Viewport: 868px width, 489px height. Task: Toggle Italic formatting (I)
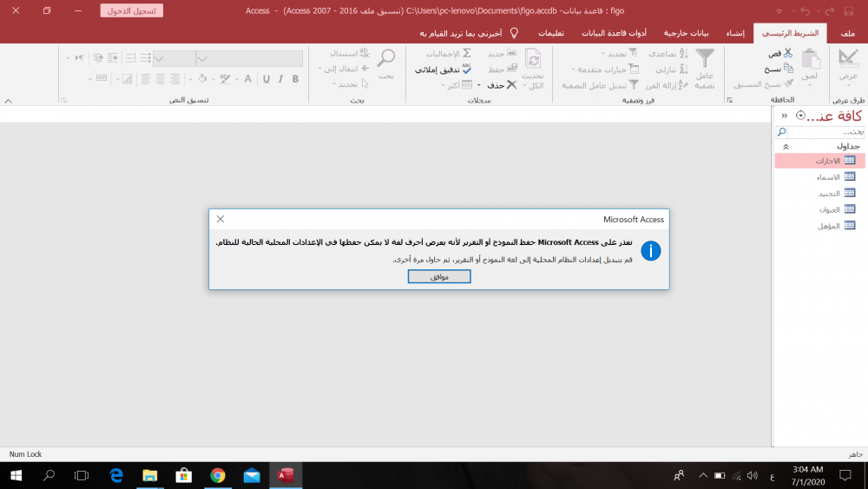280,79
